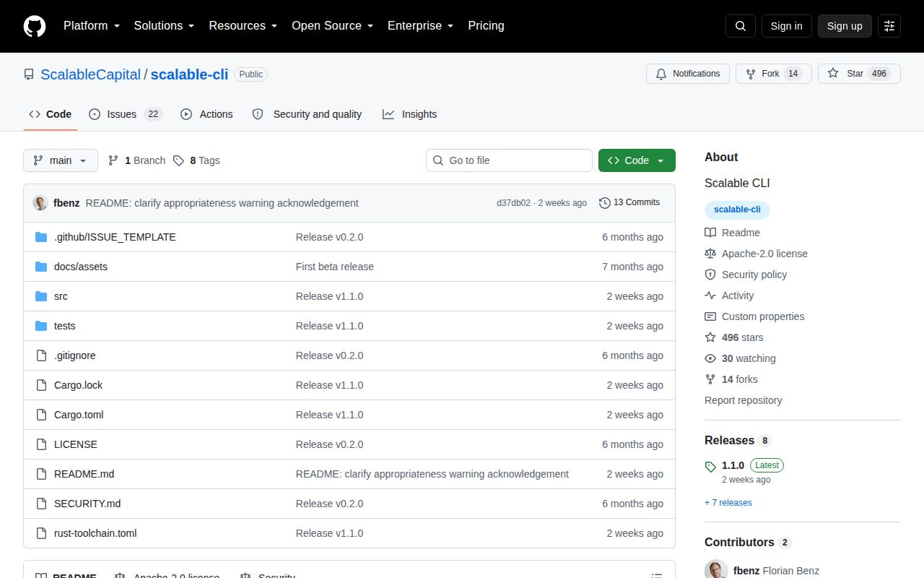This screenshot has height=578, width=924.
Task: Open appearance settings icon in header
Action: (x=889, y=26)
